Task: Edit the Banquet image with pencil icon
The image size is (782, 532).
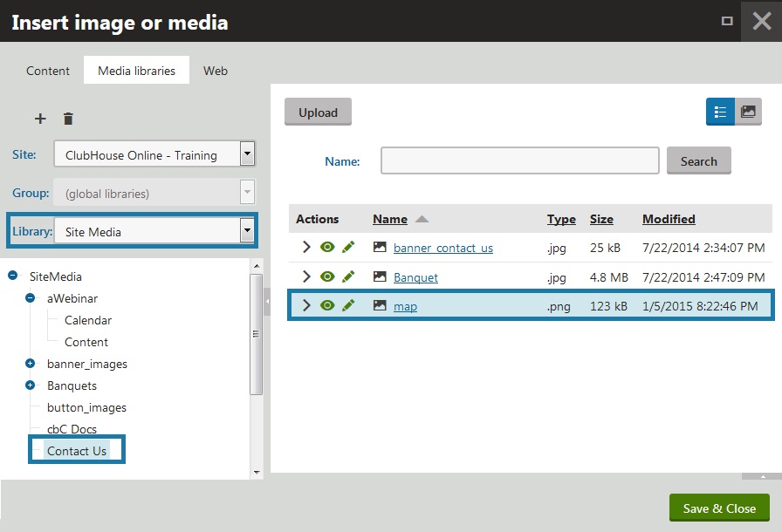Action: point(348,277)
